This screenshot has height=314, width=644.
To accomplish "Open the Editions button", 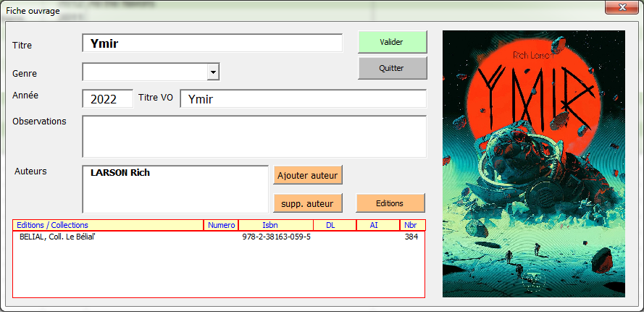I will tap(390, 203).
